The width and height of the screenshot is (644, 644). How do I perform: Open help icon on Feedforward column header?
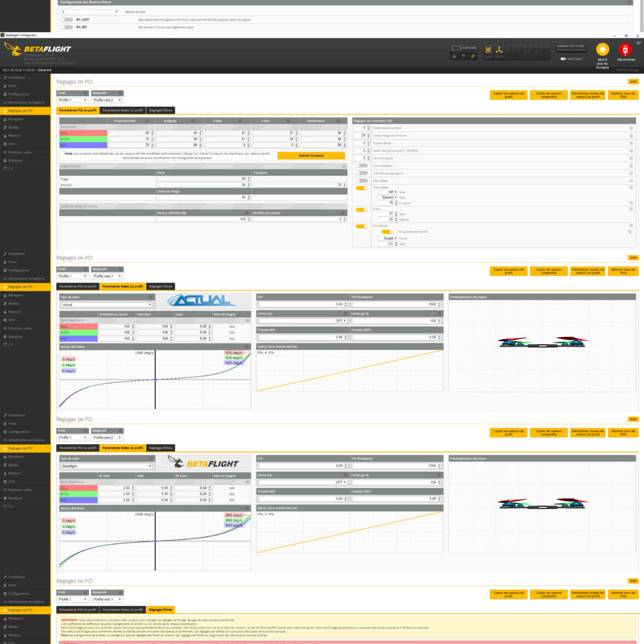coord(339,120)
